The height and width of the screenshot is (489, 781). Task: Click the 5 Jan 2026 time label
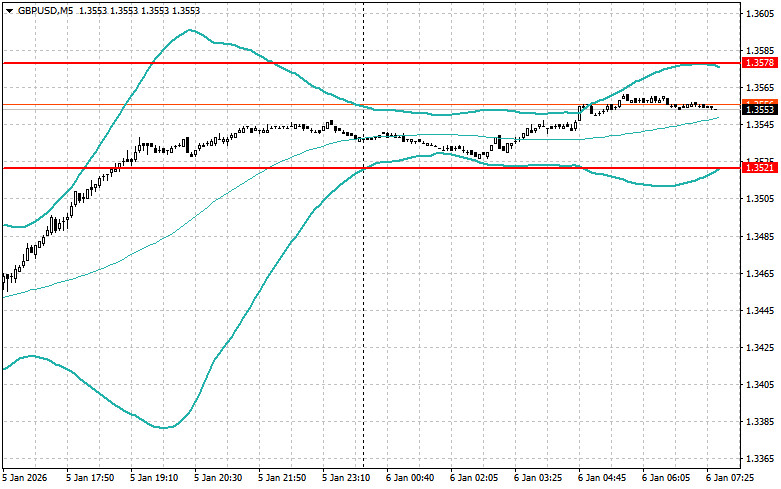[25, 478]
